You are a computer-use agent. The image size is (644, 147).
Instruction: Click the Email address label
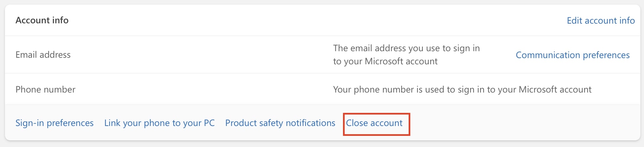tap(43, 55)
